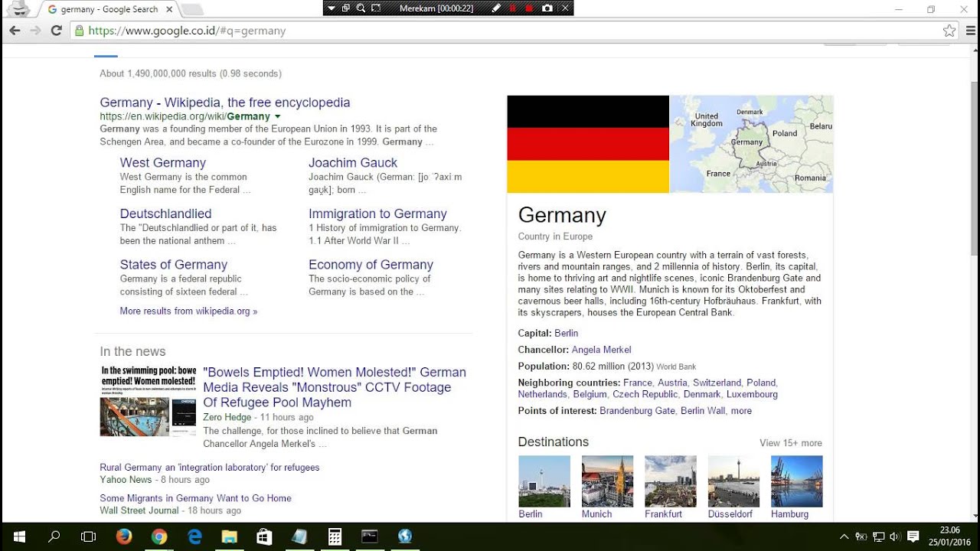The width and height of the screenshot is (980, 551).
Task: Open the swimming pool news thumbnail
Action: coord(148,401)
